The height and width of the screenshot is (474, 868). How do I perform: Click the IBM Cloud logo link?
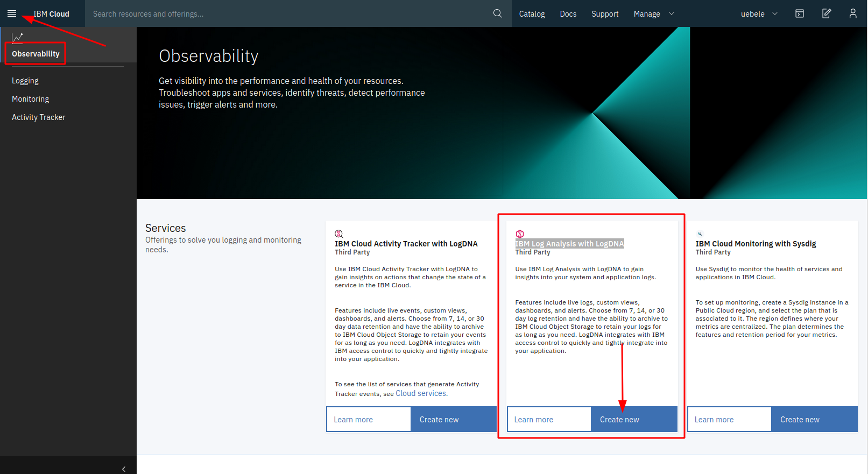point(51,14)
